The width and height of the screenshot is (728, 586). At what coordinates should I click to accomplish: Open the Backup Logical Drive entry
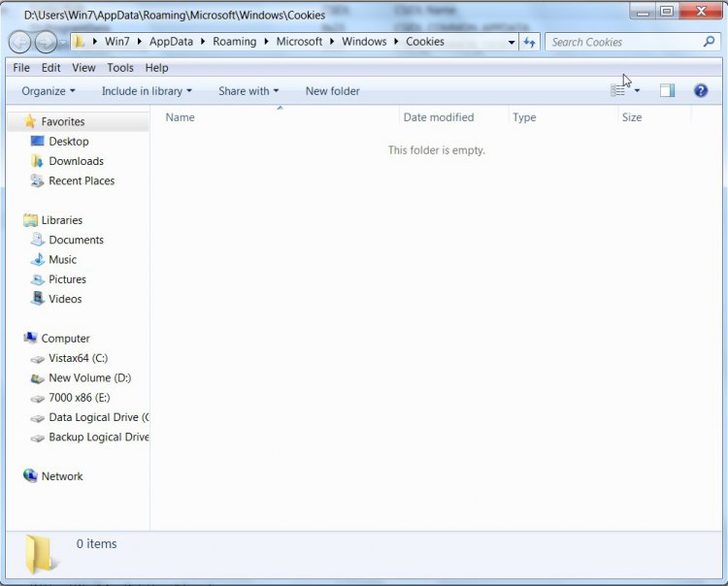[98, 437]
